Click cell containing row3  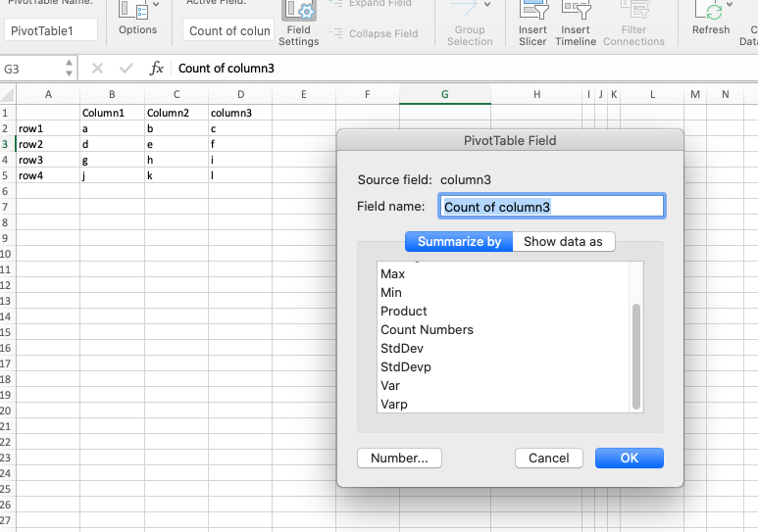tap(48, 160)
